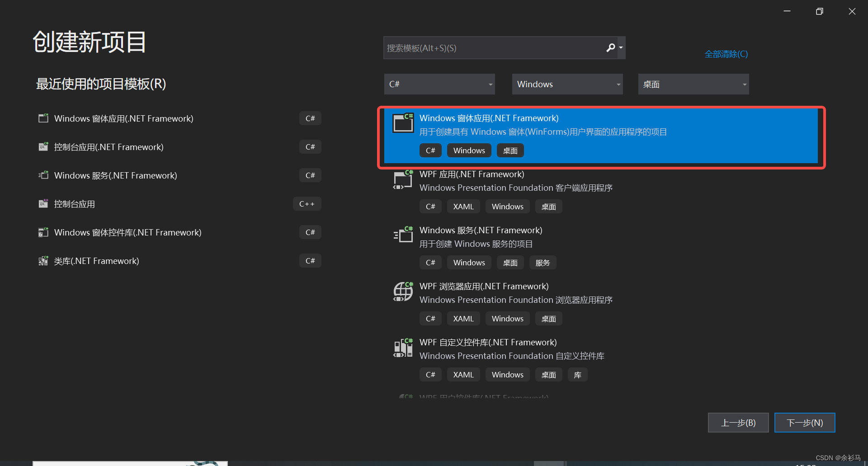This screenshot has height=466, width=868.
Task: Click the 上一步(B) button
Action: click(x=738, y=423)
